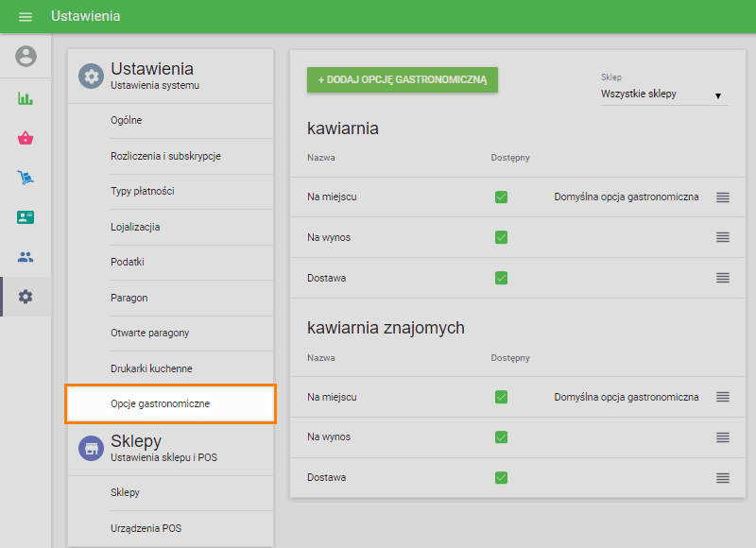
Task: Click the settings gear in left sidebar
Action: [x=26, y=297]
